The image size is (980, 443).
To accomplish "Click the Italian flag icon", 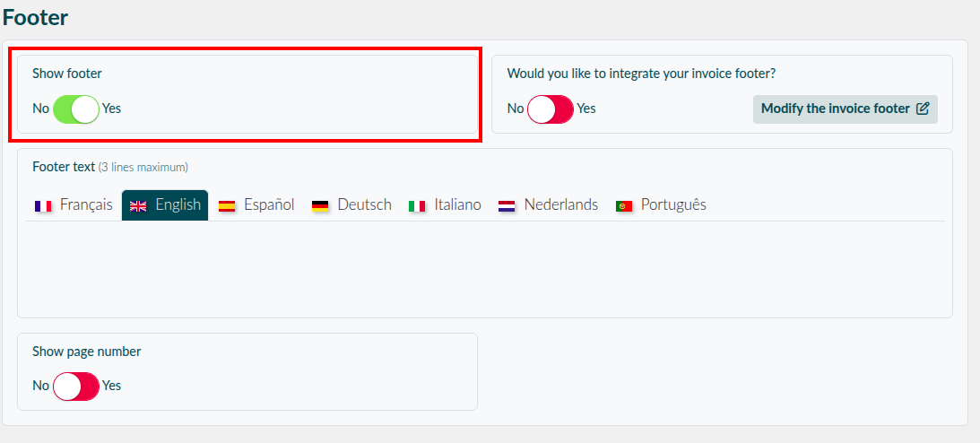I will (417, 205).
